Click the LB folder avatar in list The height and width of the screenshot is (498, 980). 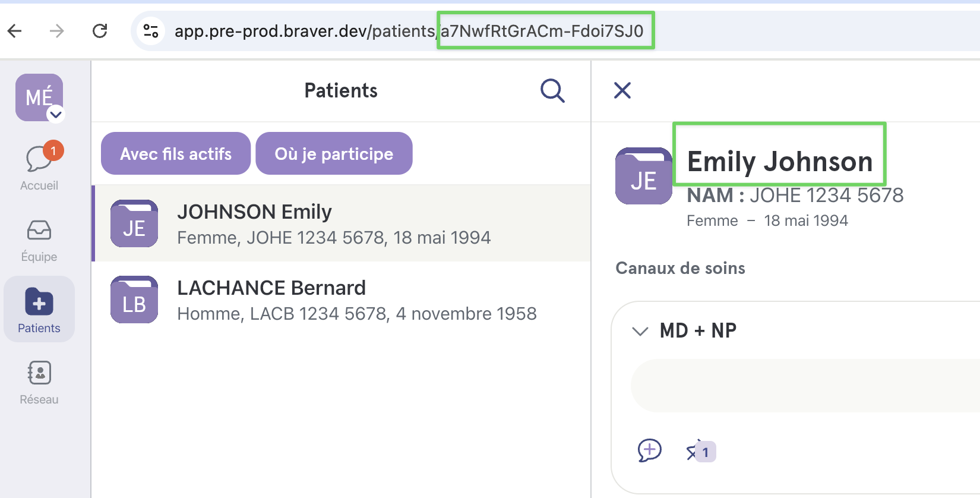[134, 300]
